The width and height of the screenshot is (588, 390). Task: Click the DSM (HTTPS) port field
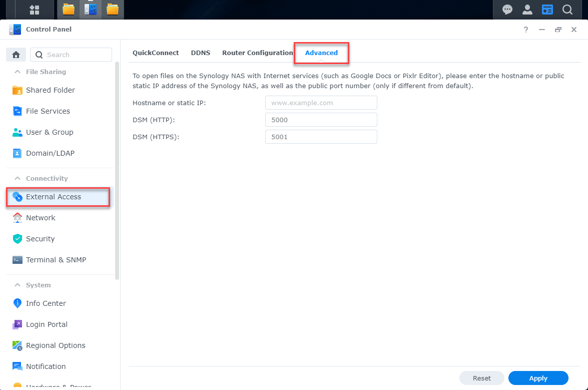(x=321, y=137)
